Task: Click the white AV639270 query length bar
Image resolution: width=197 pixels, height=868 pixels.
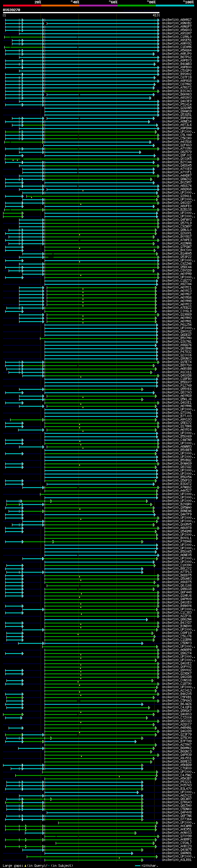Action: (x=81, y=13)
